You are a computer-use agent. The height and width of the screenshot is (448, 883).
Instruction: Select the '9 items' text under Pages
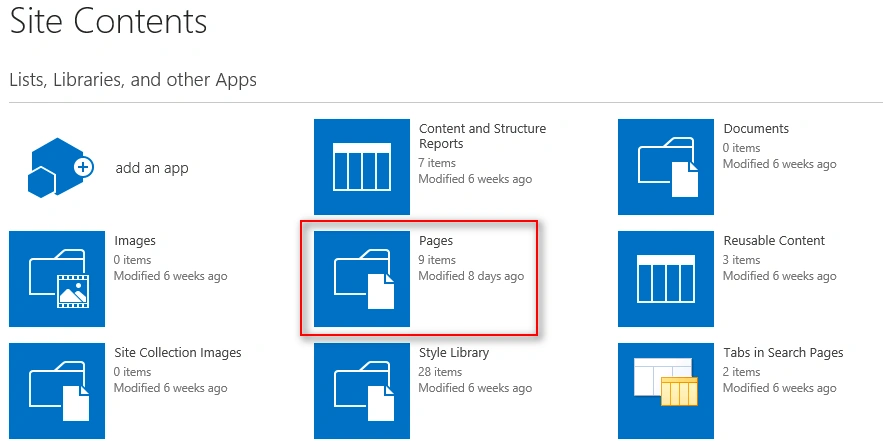(x=437, y=260)
